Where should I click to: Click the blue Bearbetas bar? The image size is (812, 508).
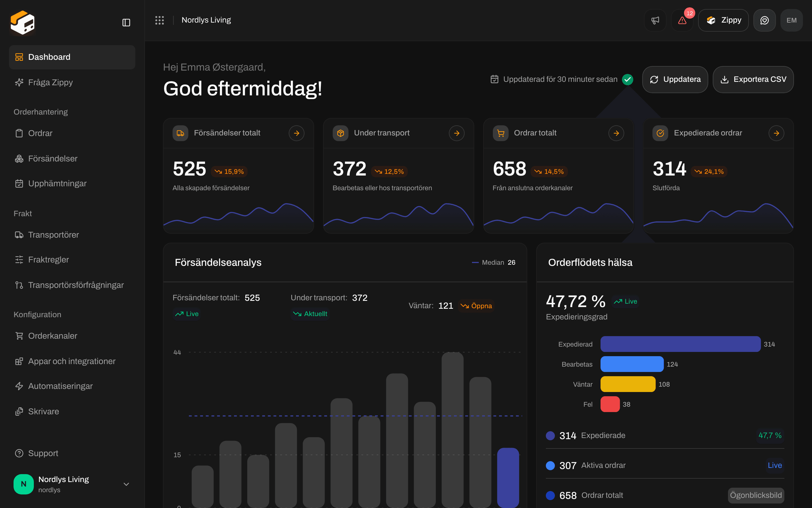pyautogui.click(x=632, y=364)
